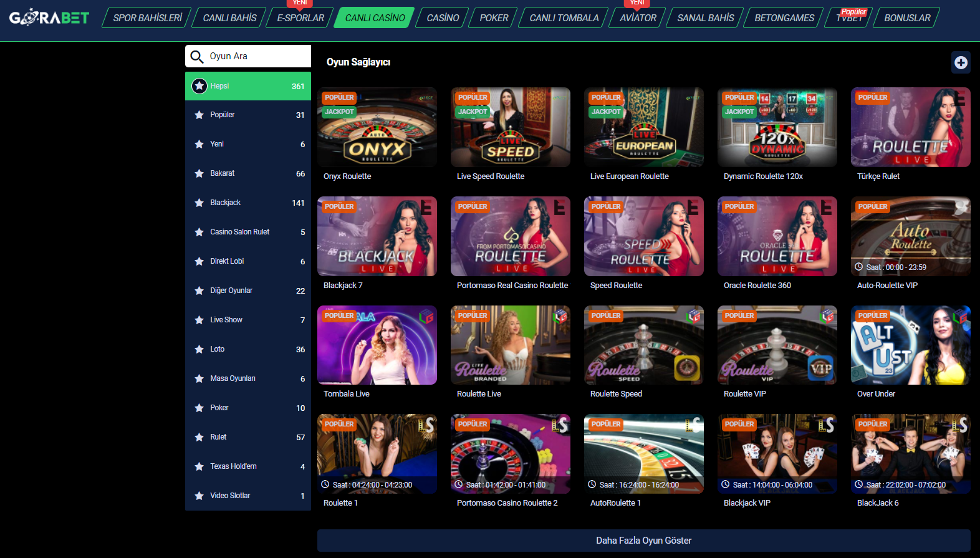Filter by Blackjack category text

coord(225,203)
